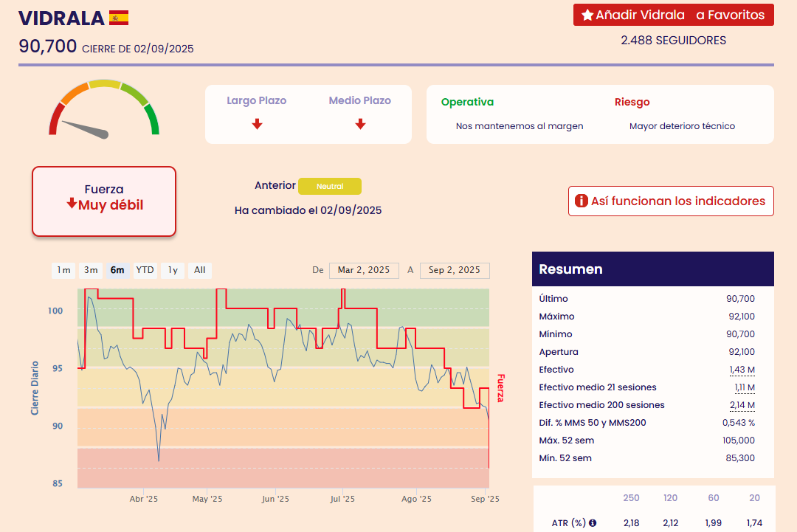Click the Ha cambiado el 02/09/2025 text
The width and height of the screenshot is (797, 532).
pyautogui.click(x=308, y=210)
